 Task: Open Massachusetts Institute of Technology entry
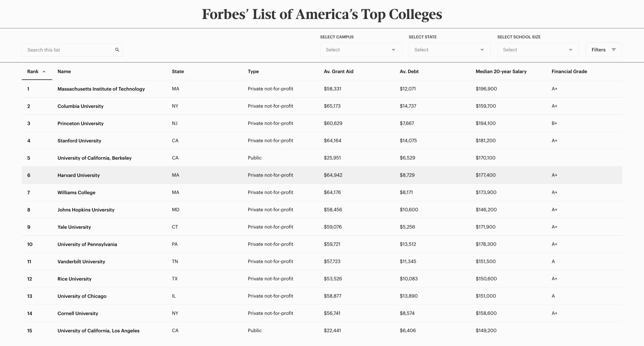(x=101, y=89)
